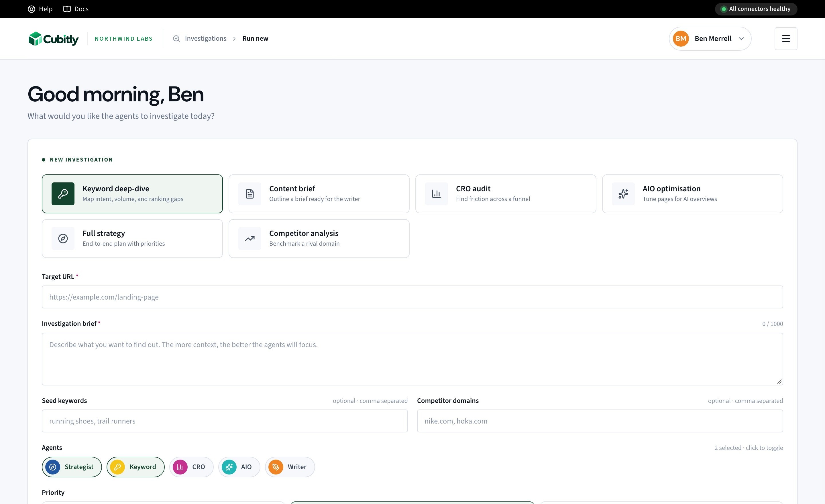Turn on the Writer agent
The image size is (825, 504).
tap(290, 467)
